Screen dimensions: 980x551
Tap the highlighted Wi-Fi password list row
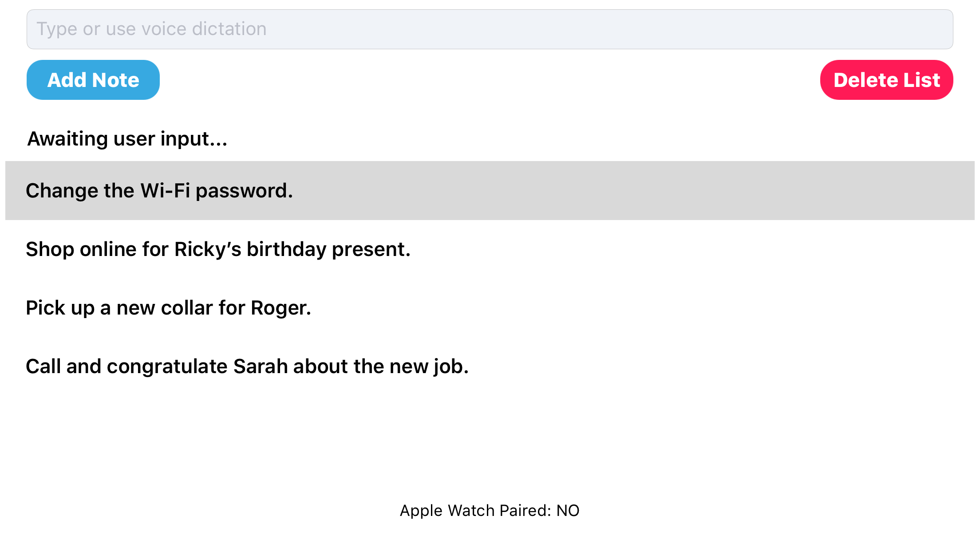490,191
